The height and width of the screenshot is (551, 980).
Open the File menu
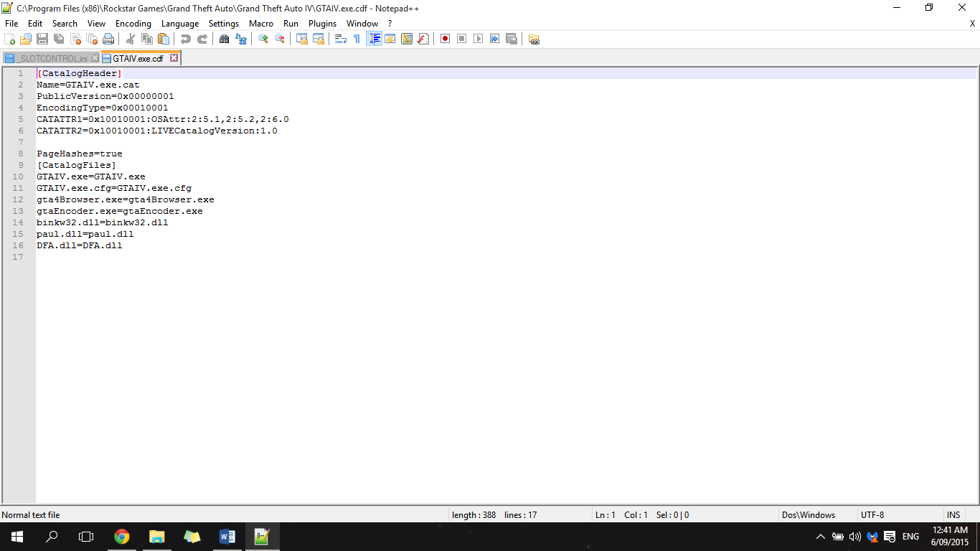coord(11,24)
